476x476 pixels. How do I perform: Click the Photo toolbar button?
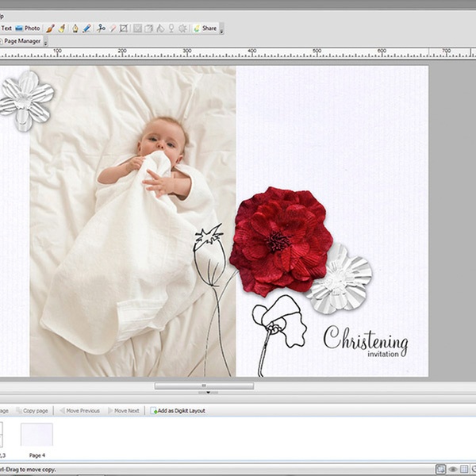pyautogui.click(x=28, y=28)
